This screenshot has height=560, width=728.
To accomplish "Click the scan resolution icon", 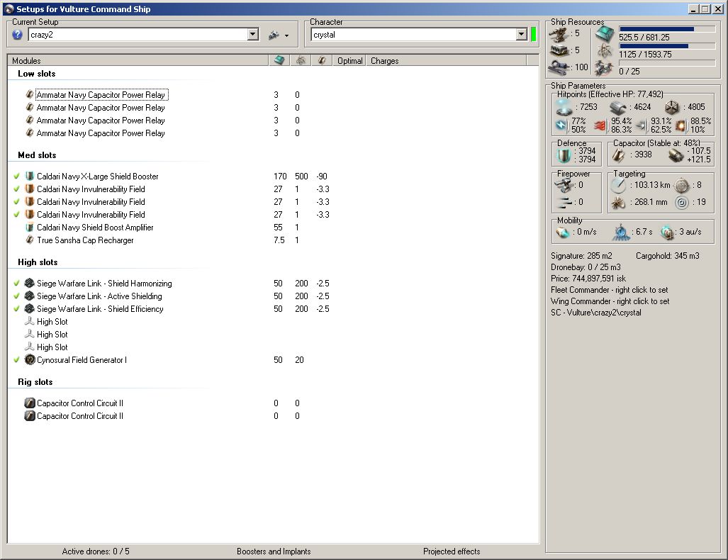I will [618, 203].
